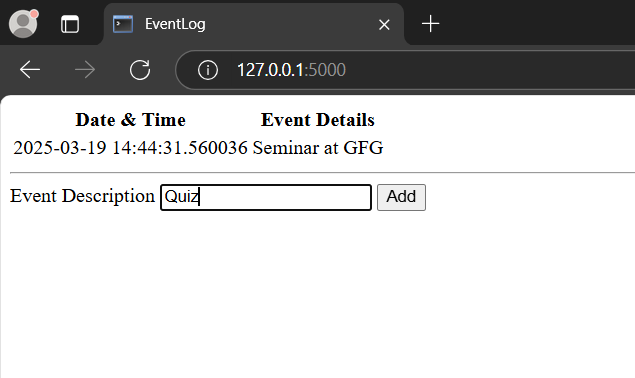Click the Seminar at GFG event cell

(x=318, y=148)
